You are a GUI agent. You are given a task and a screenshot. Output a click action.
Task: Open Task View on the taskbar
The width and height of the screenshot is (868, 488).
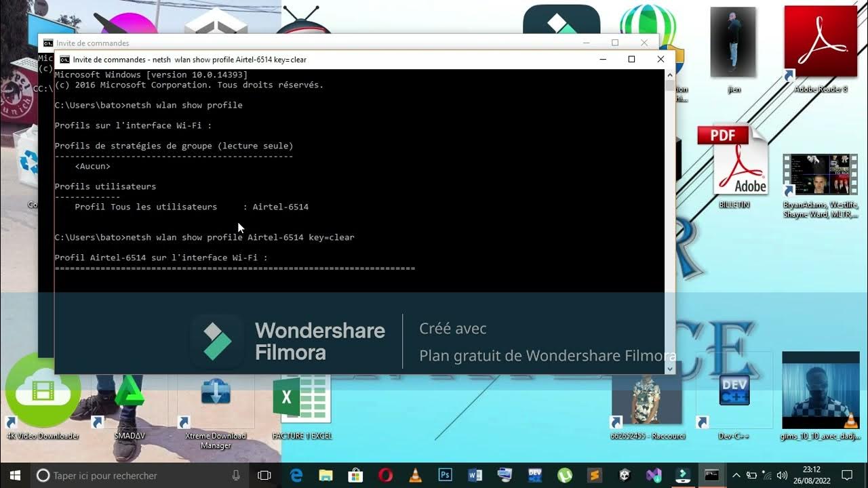(x=264, y=475)
